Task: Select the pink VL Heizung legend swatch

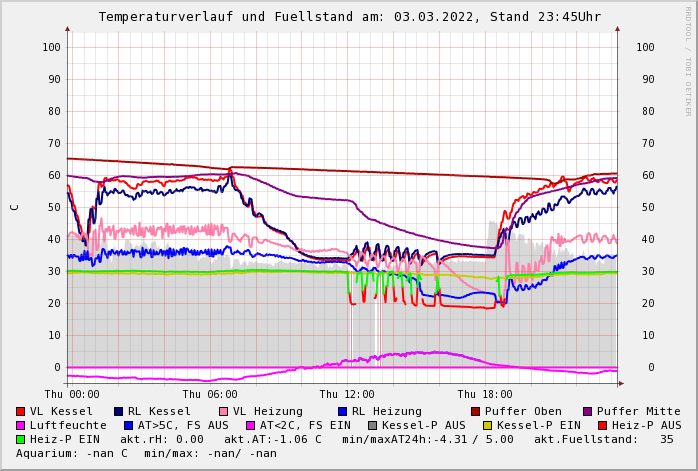Action: 224,411
